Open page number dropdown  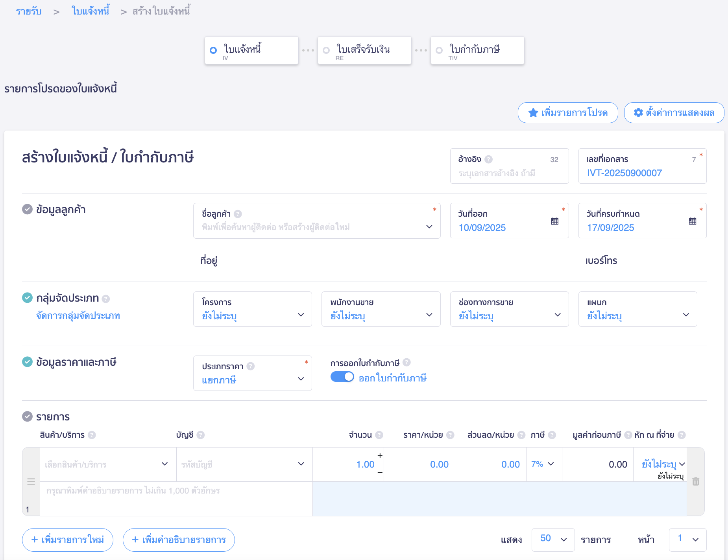[x=687, y=540]
